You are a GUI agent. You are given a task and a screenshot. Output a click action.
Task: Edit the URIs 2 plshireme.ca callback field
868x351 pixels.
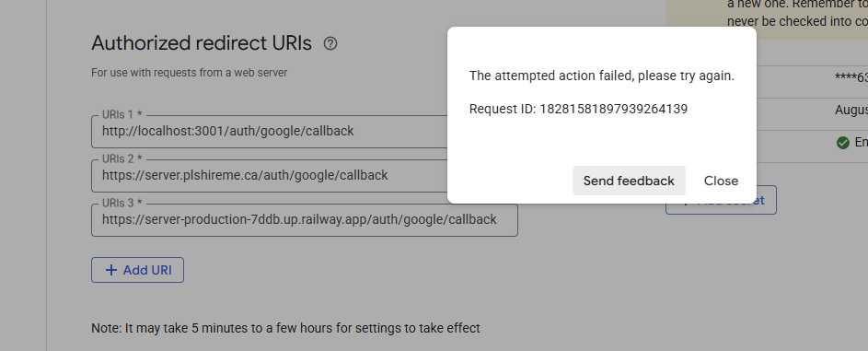[269, 175]
